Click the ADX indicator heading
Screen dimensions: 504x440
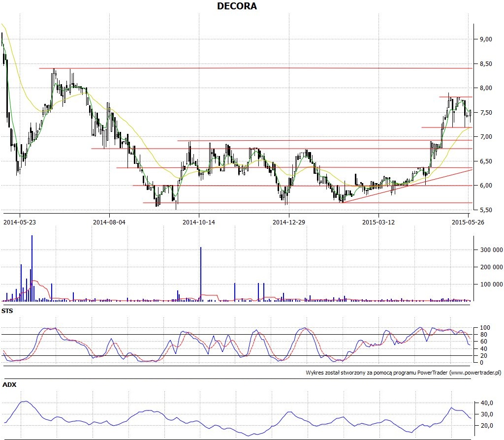click(x=9, y=384)
